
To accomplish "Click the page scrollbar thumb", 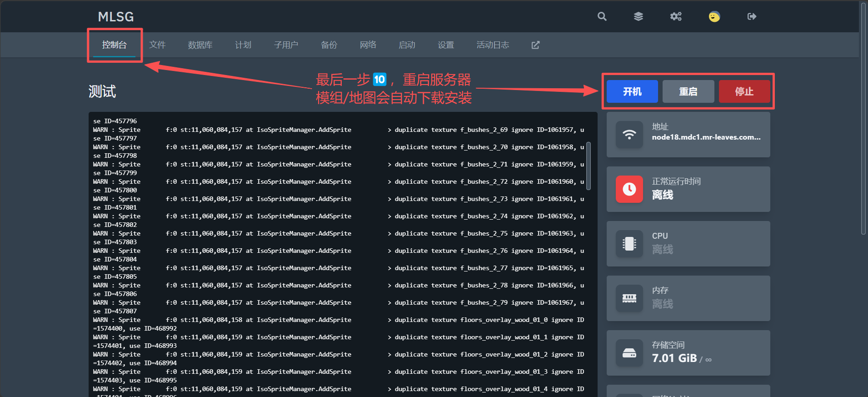I will 863,118.
